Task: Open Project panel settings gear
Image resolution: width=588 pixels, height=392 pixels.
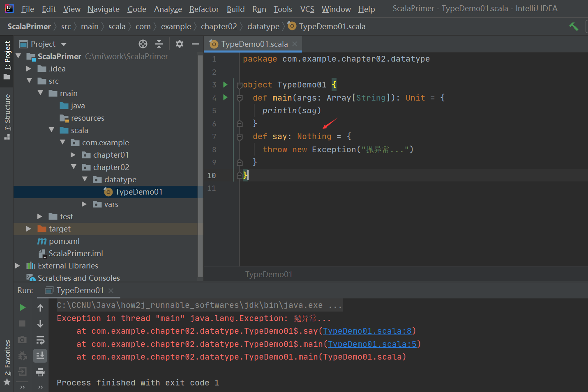Action: click(180, 44)
